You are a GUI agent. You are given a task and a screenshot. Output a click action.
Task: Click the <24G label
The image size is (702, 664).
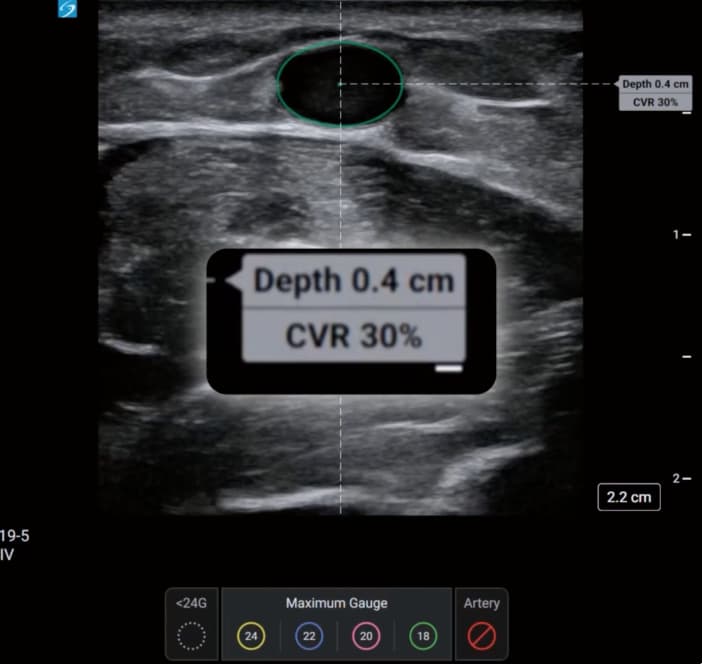(x=192, y=603)
